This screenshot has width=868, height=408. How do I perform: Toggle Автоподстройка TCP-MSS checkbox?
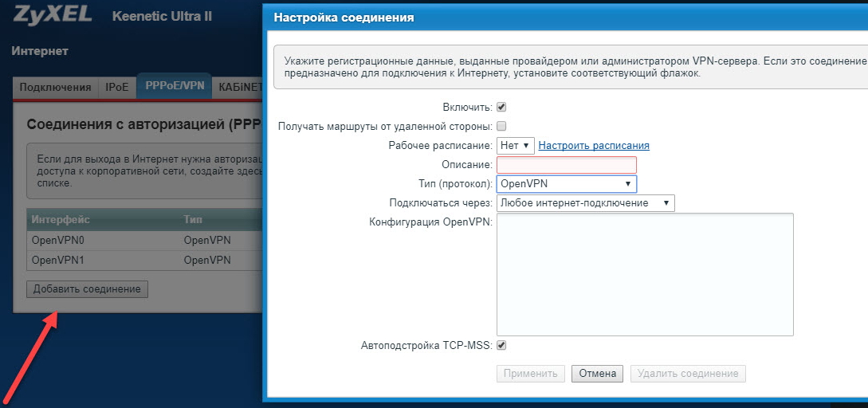point(501,345)
